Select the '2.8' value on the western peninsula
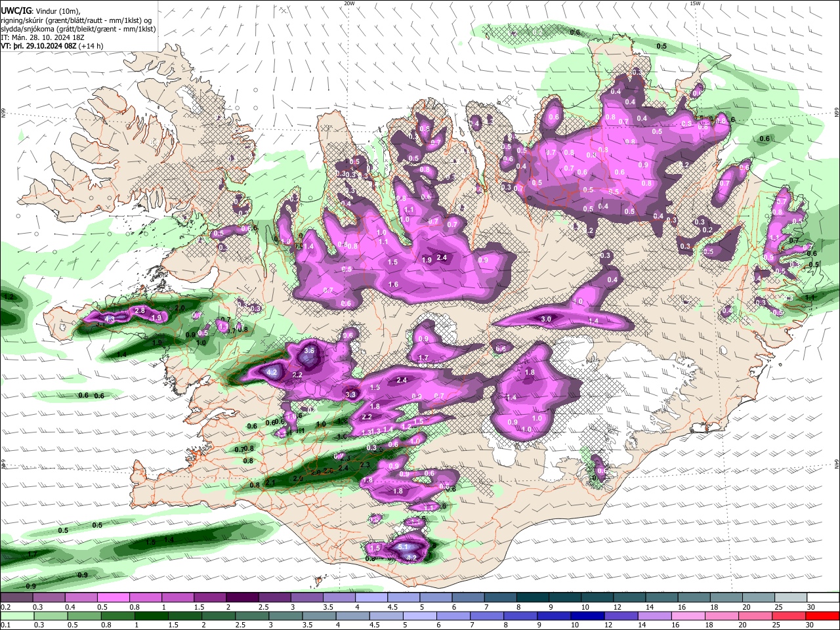840x630 pixels. [x=139, y=310]
